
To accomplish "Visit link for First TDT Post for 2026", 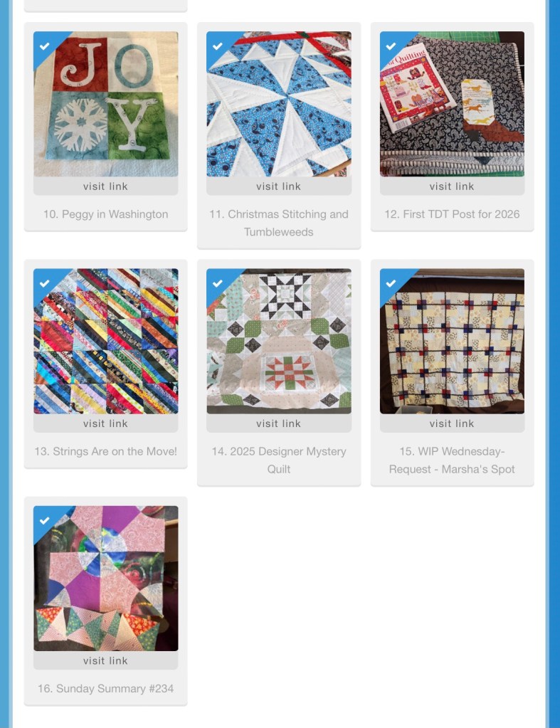I will pyautogui.click(x=453, y=186).
